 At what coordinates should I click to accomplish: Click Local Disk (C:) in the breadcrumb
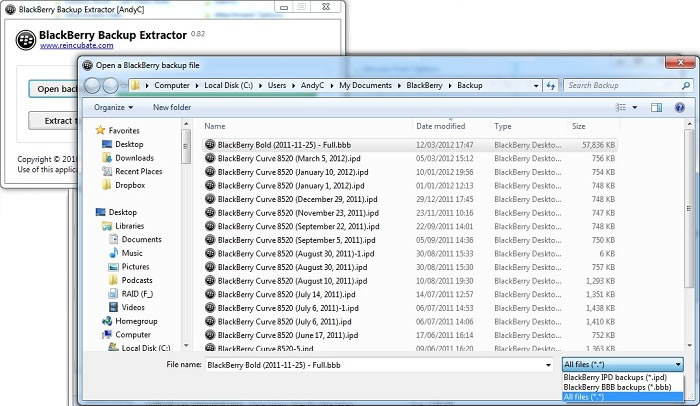[x=229, y=85]
